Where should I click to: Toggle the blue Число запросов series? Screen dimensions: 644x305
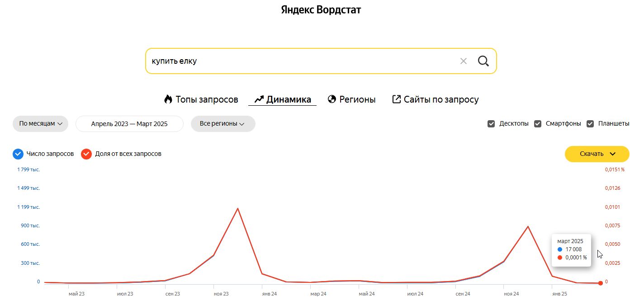[x=18, y=154]
